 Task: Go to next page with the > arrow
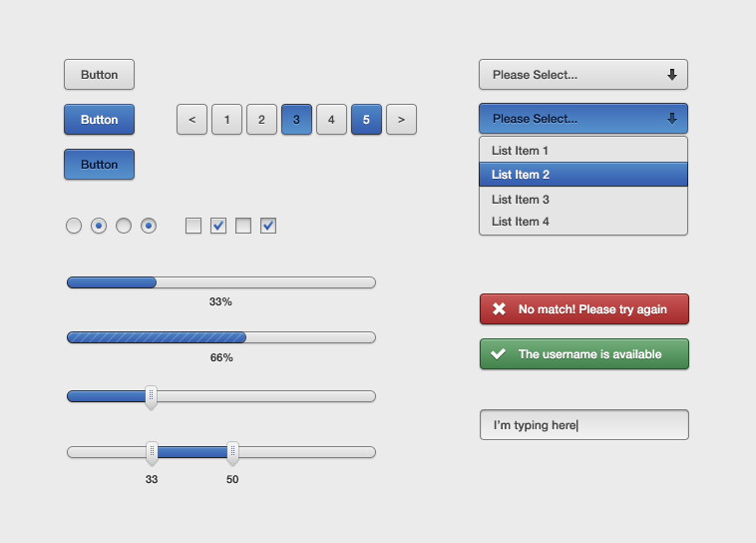click(401, 119)
